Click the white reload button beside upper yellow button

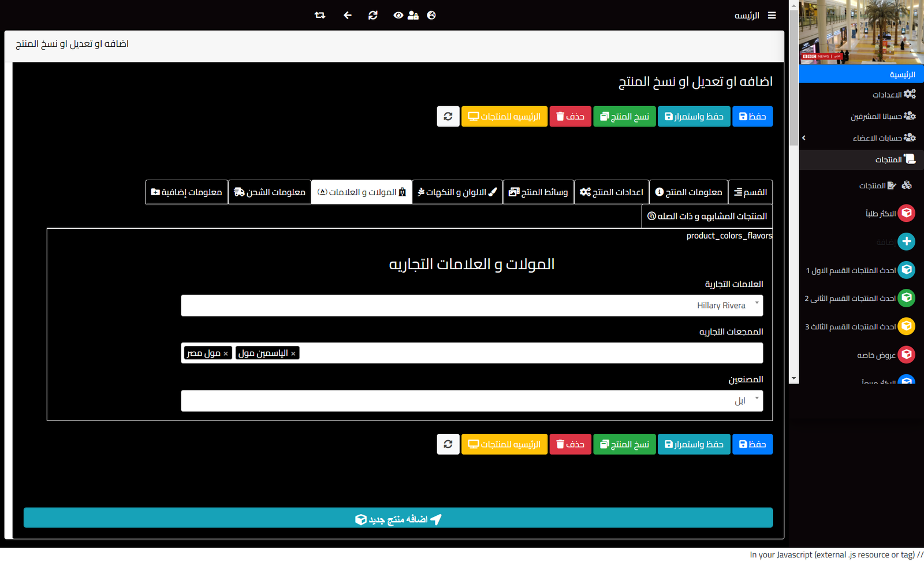(x=448, y=117)
